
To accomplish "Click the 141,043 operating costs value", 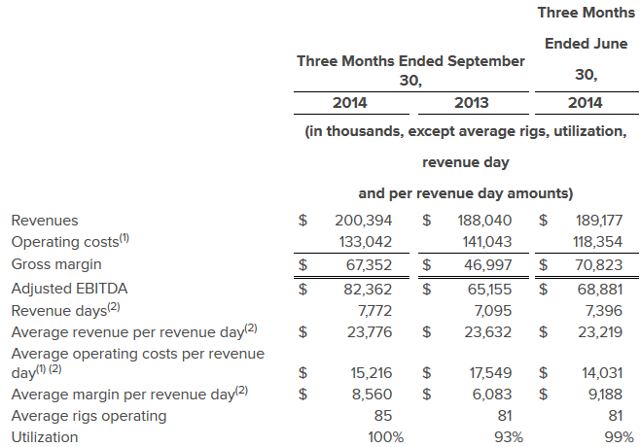I will [x=487, y=242].
